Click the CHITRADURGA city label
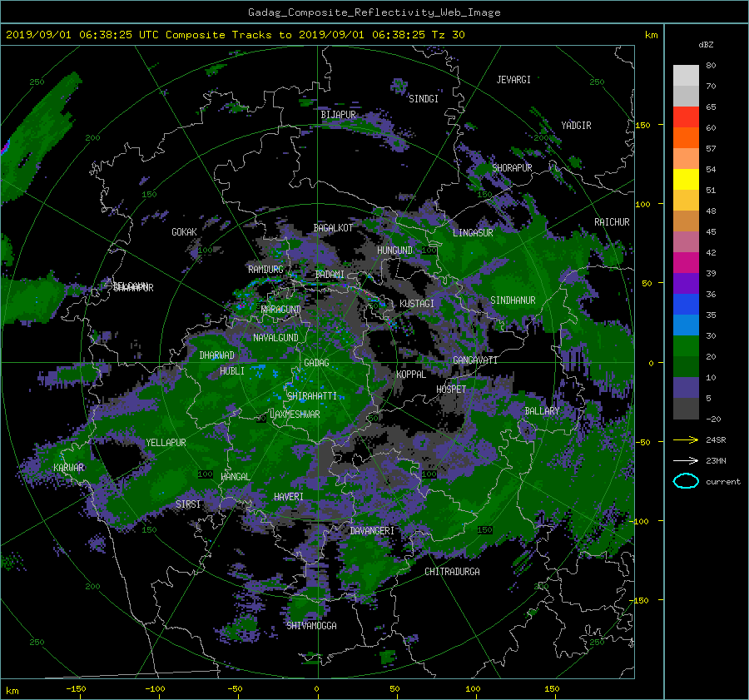The width and height of the screenshot is (749, 700). pyautogui.click(x=453, y=572)
